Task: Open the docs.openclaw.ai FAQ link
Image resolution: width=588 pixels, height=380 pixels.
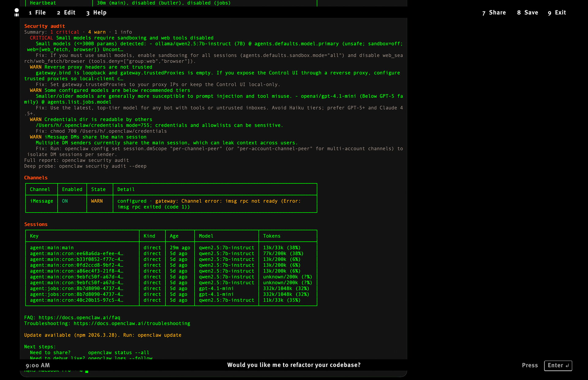Action: tap(79, 318)
